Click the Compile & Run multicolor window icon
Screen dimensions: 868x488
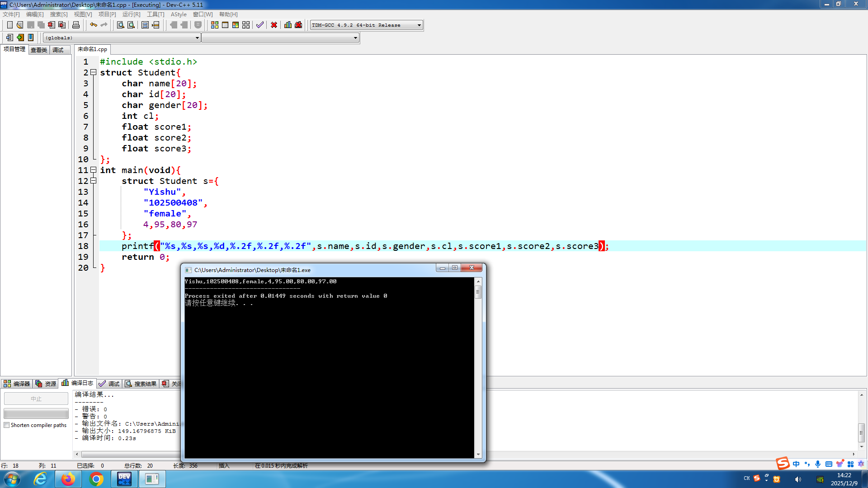pyautogui.click(x=236, y=25)
